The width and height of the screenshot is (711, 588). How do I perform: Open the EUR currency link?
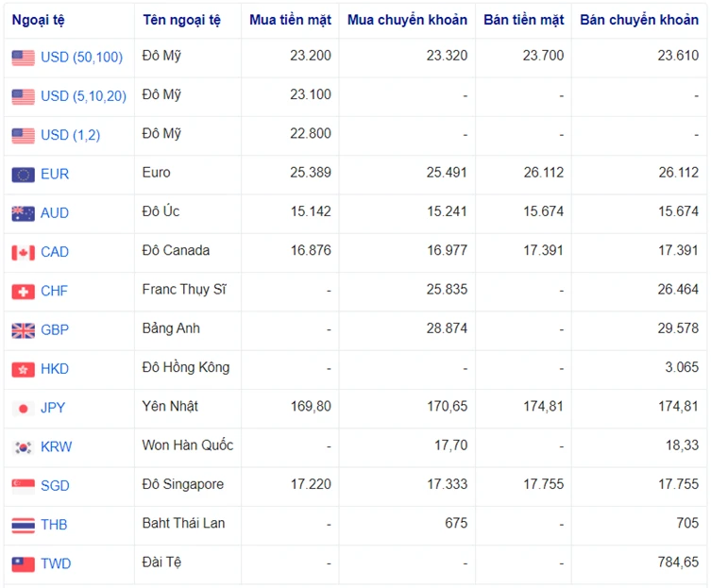[55, 175]
